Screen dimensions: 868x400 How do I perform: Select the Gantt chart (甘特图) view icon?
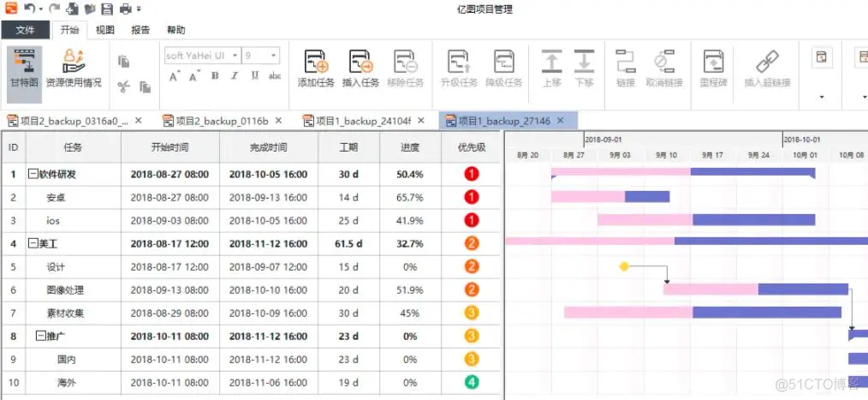pyautogui.click(x=24, y=63)
